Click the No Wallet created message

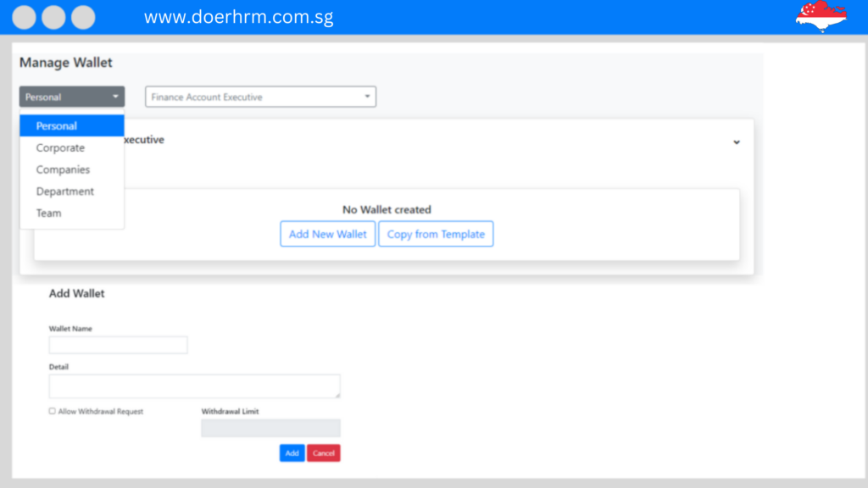387,210
